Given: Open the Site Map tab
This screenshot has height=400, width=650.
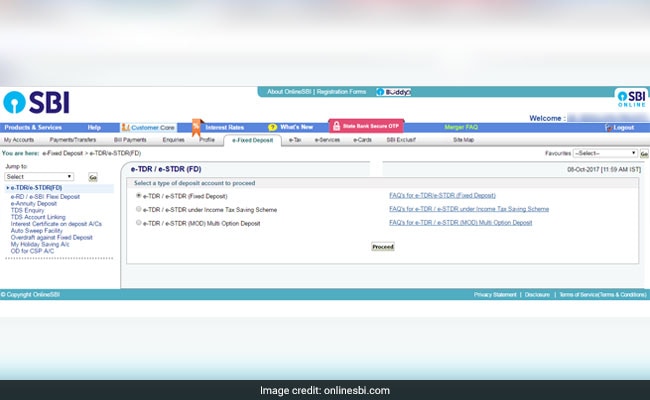Looking at the screenshot, I should click(x=463, y=140).
